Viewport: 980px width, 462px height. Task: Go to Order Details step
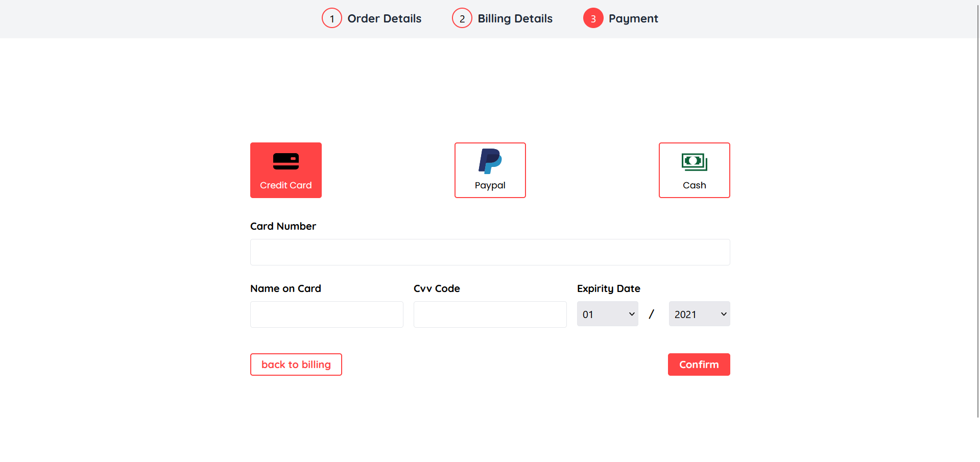pos(384,18)
